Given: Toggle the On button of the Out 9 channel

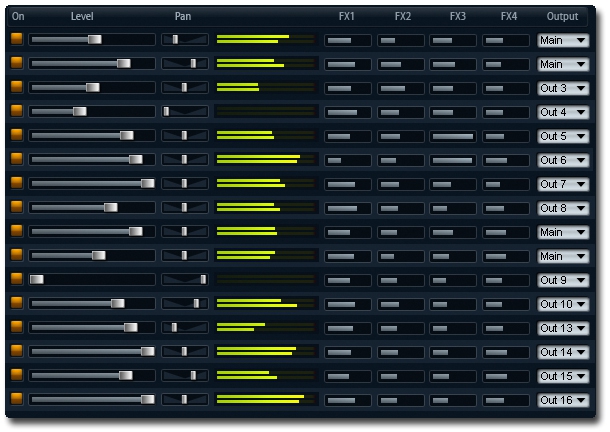Looking at the screenshot, I should click(x=16, y=280).
